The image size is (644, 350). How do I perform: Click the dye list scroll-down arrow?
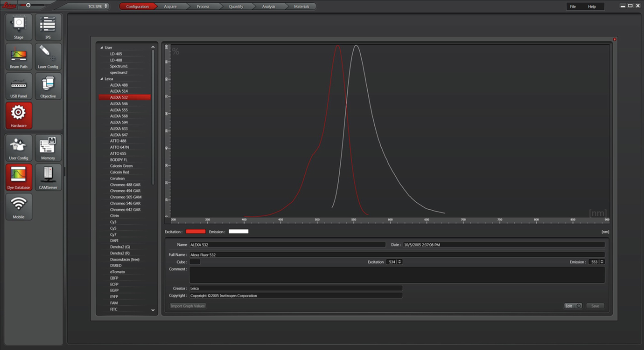[x=153, y=310]
